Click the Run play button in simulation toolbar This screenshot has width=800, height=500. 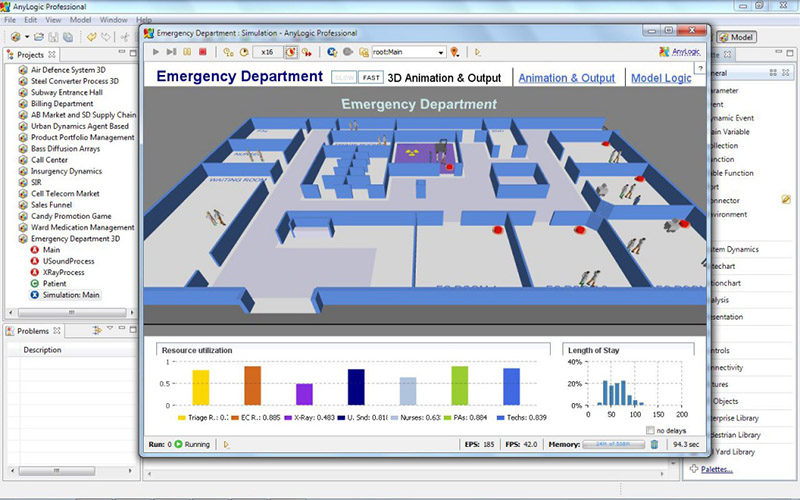[156, 52]
